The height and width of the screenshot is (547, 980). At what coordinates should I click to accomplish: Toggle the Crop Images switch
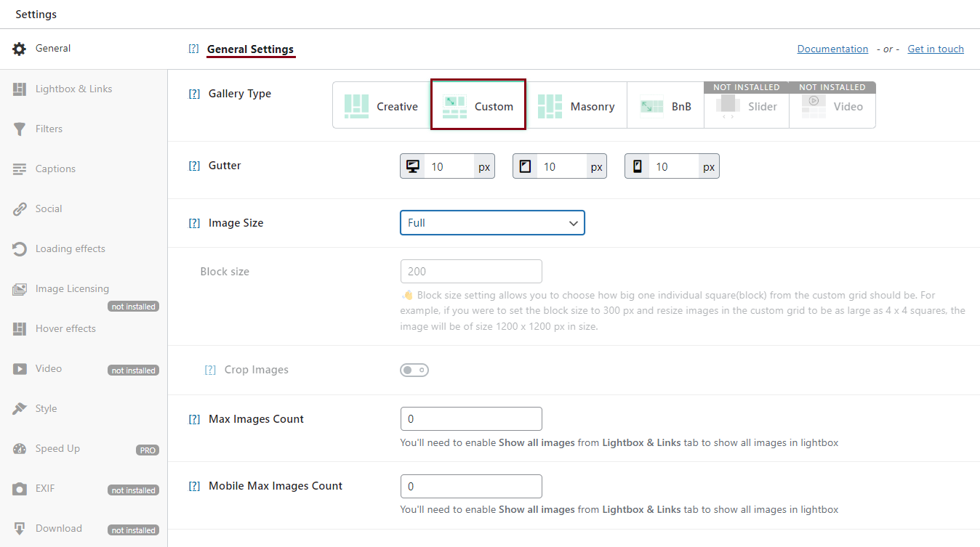[x=414, y=370]
